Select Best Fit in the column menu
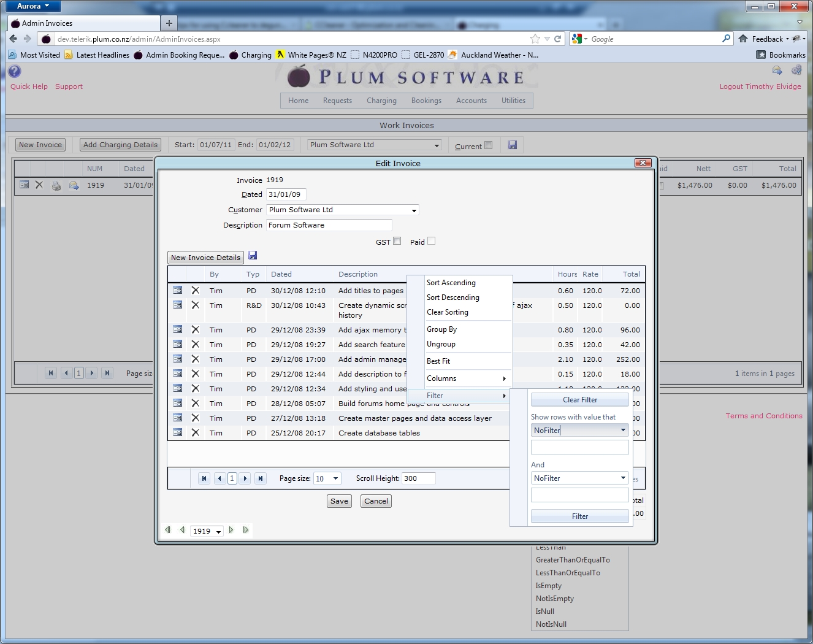813x644 pixels. click(438, 361)
